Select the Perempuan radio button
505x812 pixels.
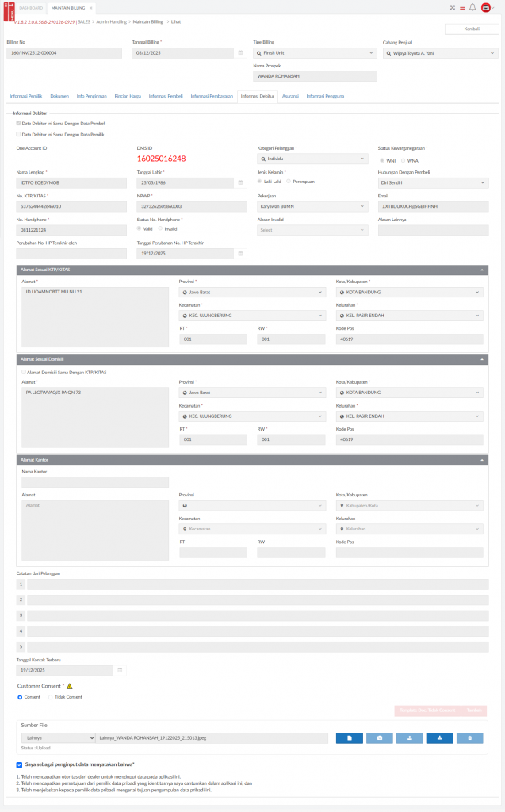[289, 182]
